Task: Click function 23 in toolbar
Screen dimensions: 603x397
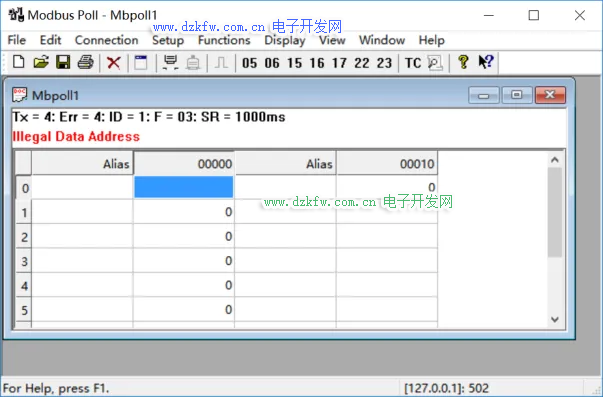Action: (x=384, y=63)
